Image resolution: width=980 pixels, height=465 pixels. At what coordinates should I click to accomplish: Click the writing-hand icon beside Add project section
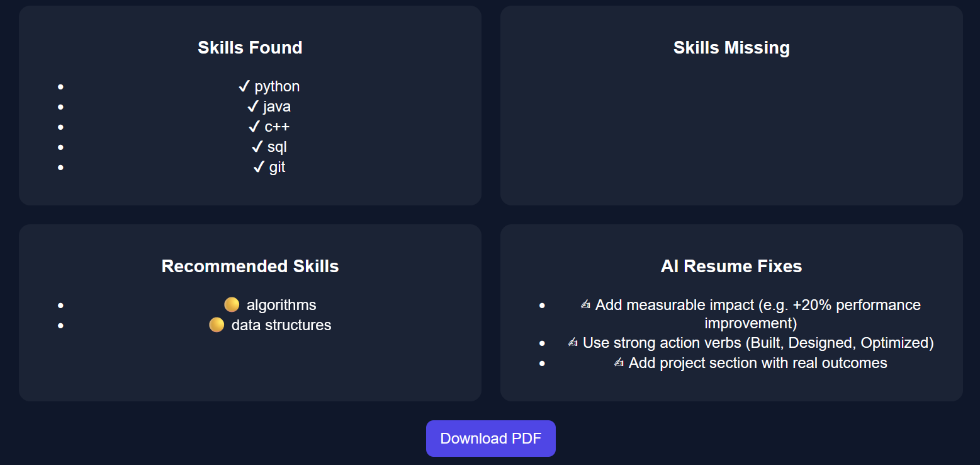pyautogui.click(x=619, y=363)
